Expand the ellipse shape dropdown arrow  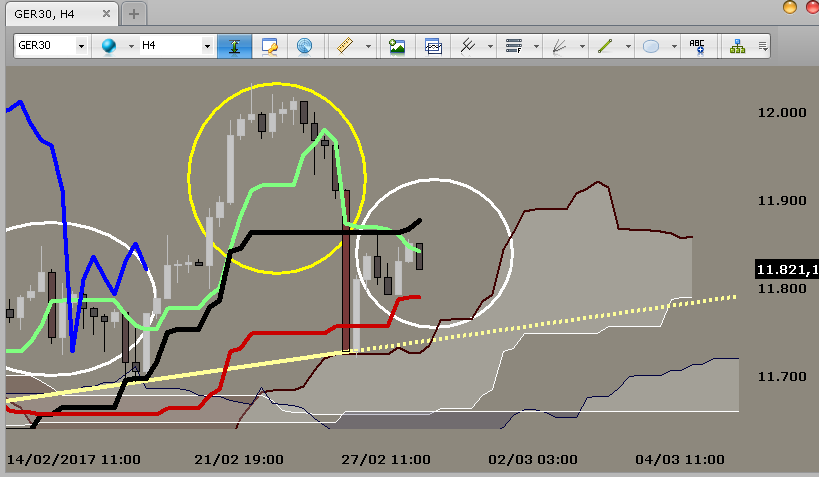pyautogui.click(x=674, y=46)
